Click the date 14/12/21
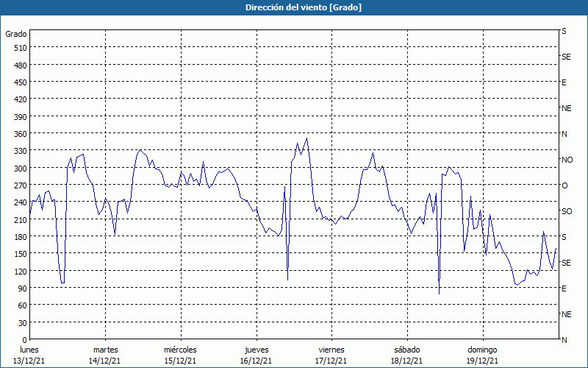Image resolution: width=588 pixels, height=368 pixels. point(104,361)
